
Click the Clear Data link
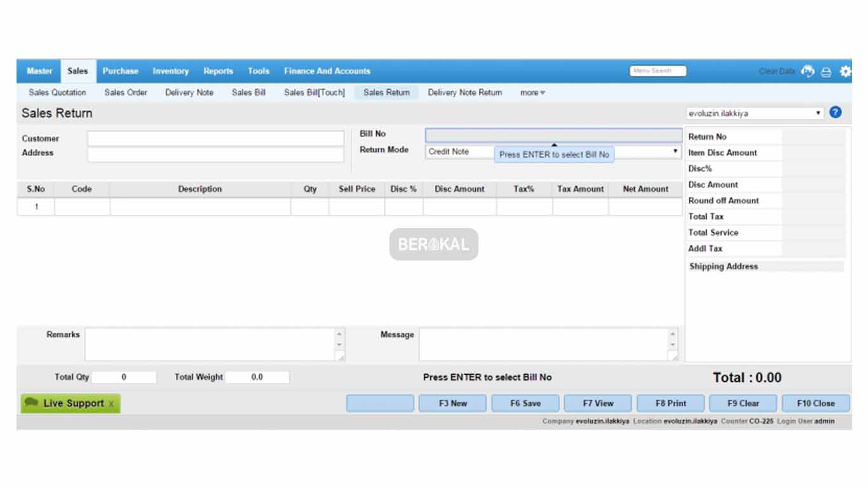coord(776,71)
